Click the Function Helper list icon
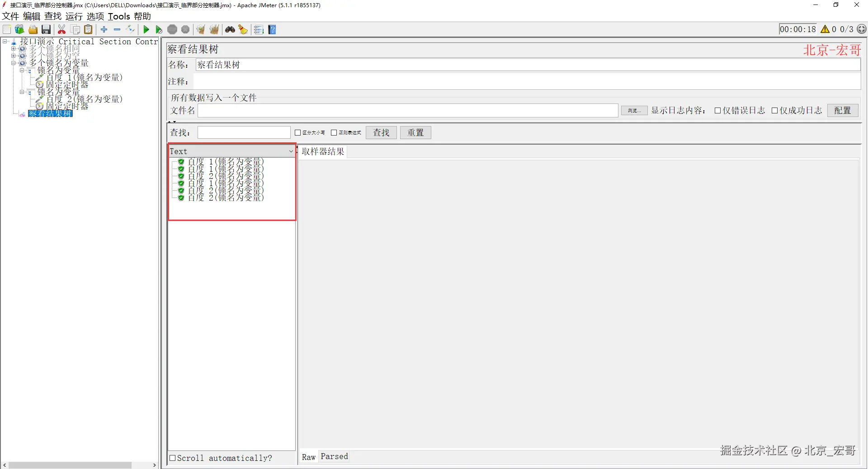Image resolution: width=868 pixels, height=469 pixels. coord(259,30)
